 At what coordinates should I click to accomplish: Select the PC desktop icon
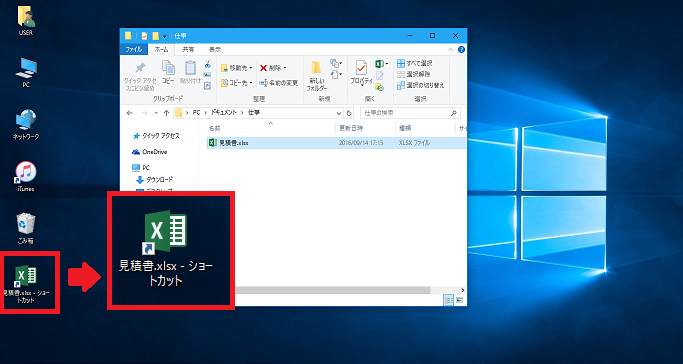26,72
